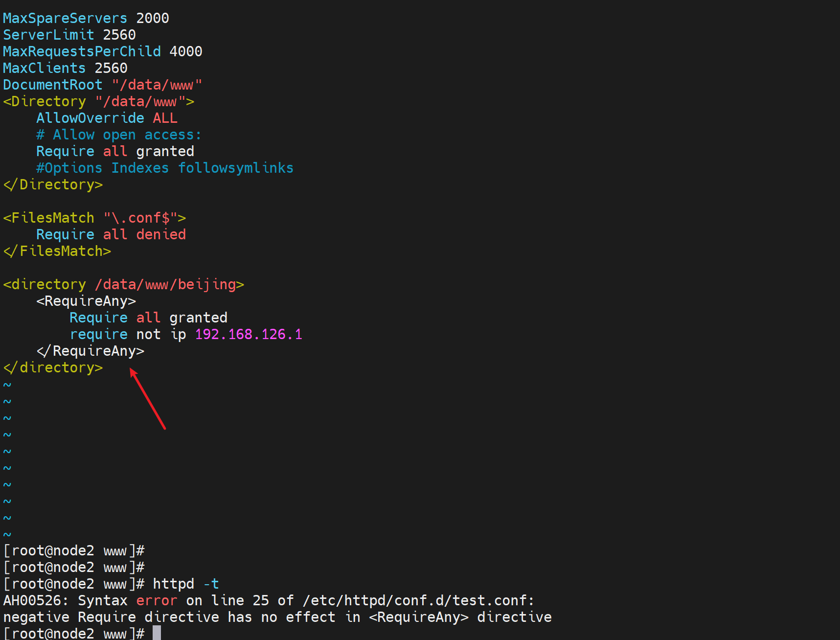
Task: Click the '# Allow open access:' comment
Action: click(x=118, y=135)
